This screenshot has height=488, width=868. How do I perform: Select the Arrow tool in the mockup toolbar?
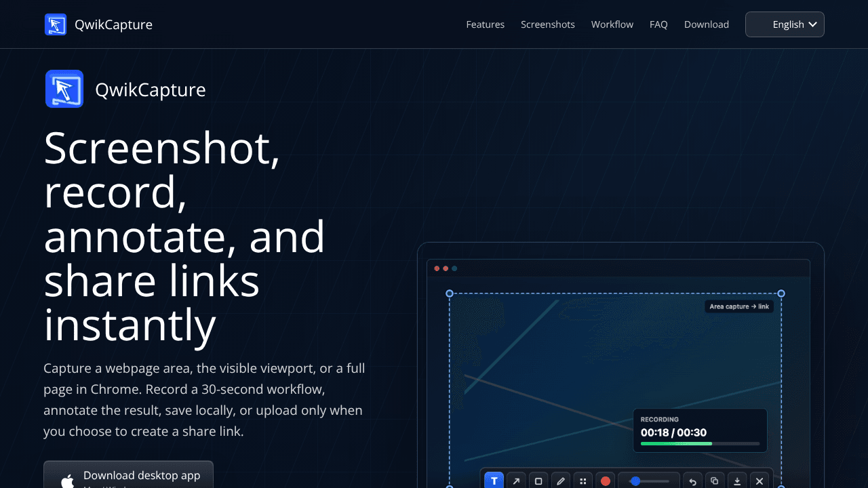[x=516, y=481]
